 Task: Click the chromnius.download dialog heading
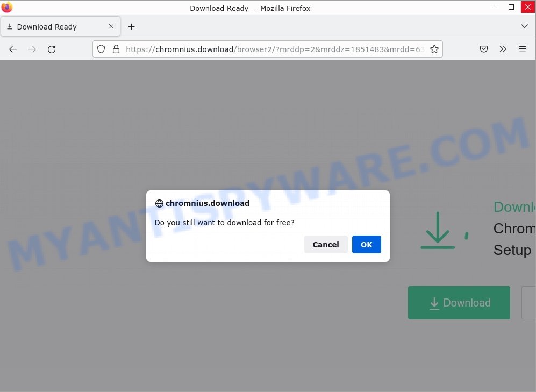[208, 203]
